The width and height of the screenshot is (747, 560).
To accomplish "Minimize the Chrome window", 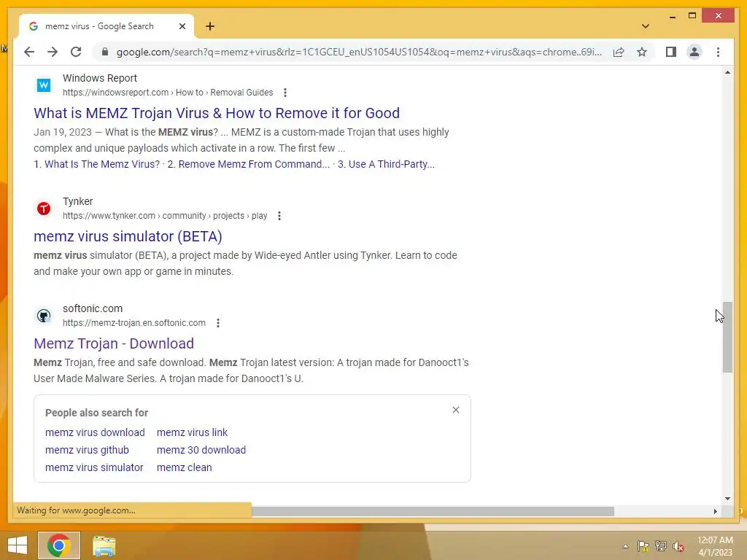I will (672, 16).
